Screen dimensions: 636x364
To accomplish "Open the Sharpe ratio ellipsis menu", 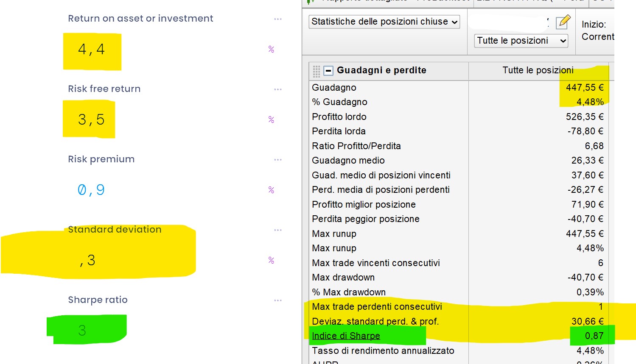I will coord(278,300).
